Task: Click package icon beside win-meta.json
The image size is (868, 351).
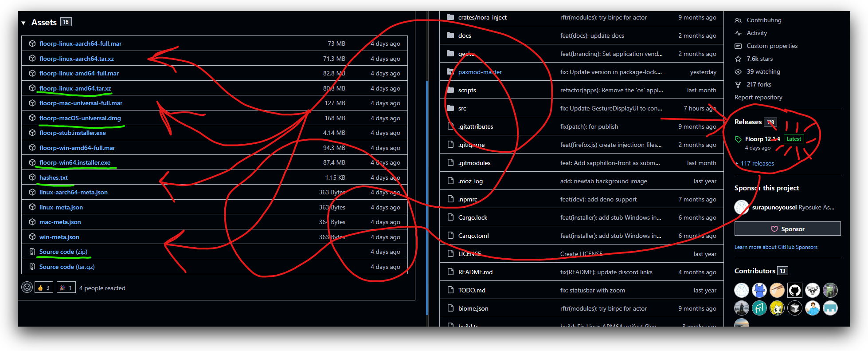Action: 32,237
